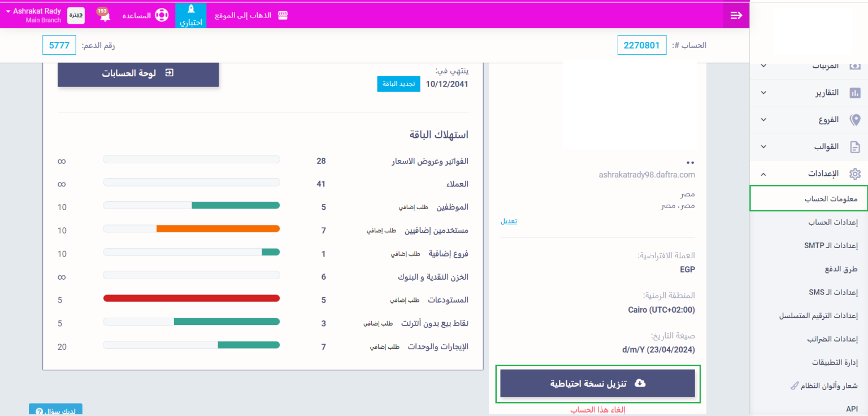868x416 pixels.
Task: Expand the الفروع menu chevron
Action: click(763, 120)
